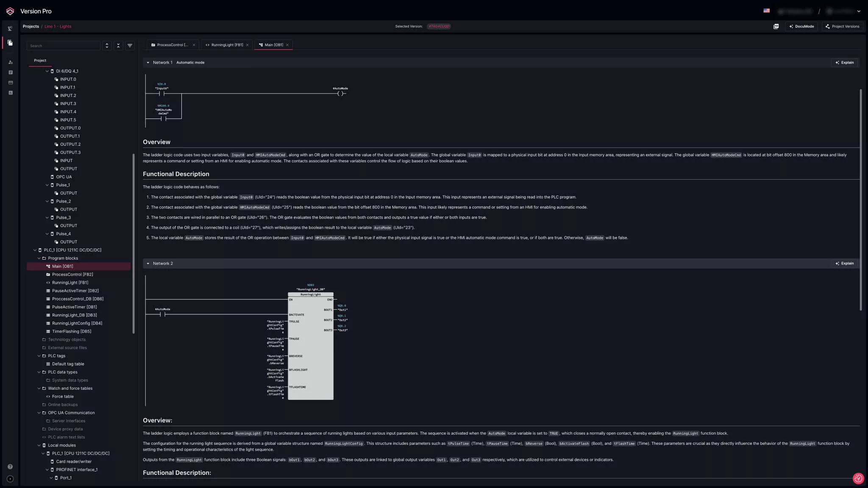Open the account dropdown chevron

click(x=859, y=11)
